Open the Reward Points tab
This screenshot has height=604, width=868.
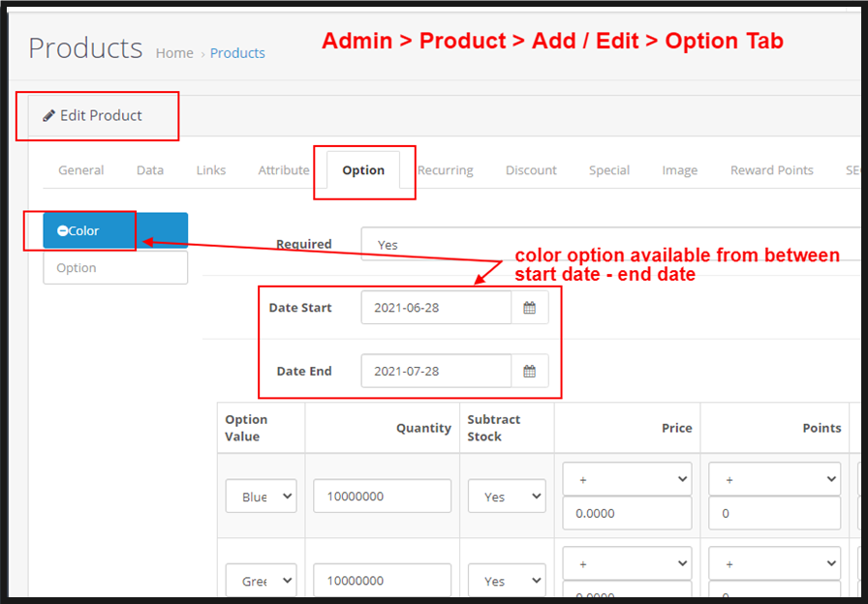pyautogui.click(x=771, y=170)
